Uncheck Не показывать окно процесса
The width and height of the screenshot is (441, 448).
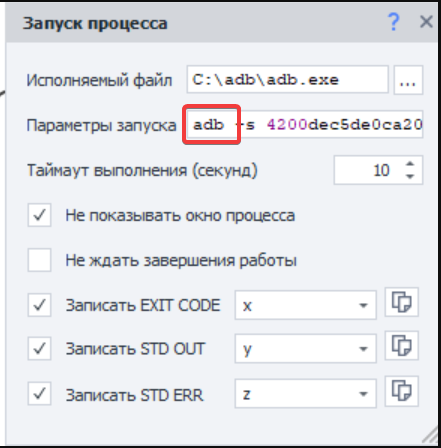39,215
